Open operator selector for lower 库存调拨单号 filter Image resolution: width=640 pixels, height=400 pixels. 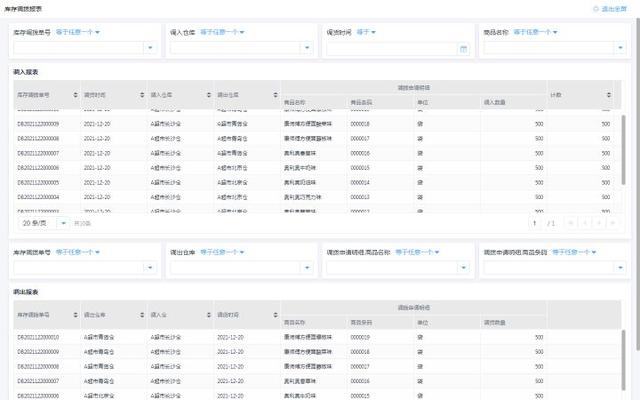click(x=78, y=252)
